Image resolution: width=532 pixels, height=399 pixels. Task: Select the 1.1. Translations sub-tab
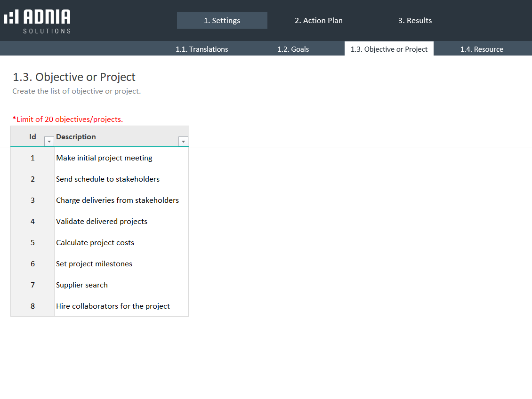click(x=202, y=49)
